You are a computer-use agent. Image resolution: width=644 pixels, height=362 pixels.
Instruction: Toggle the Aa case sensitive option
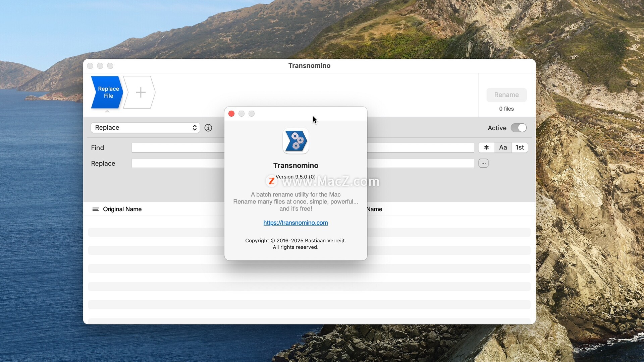click(503, 147)
